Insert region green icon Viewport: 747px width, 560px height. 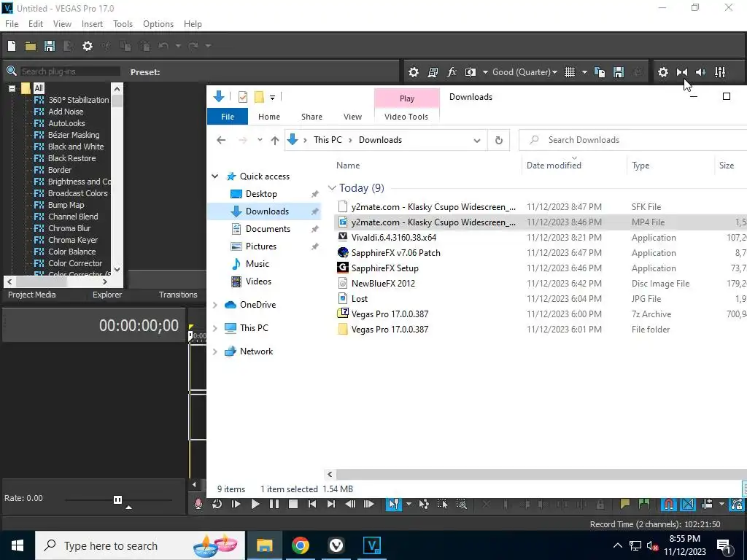[x=643, y=504]
